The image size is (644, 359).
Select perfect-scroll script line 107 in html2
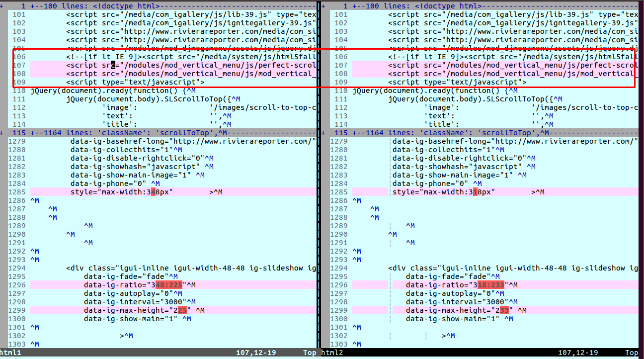click(513, 66)
